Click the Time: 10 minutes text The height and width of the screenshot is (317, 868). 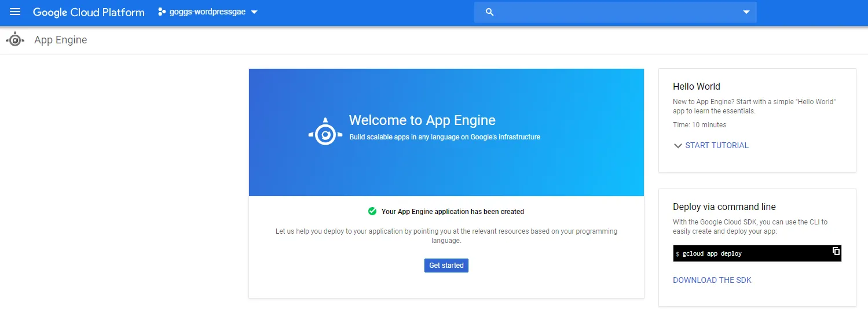coord(699,125)
